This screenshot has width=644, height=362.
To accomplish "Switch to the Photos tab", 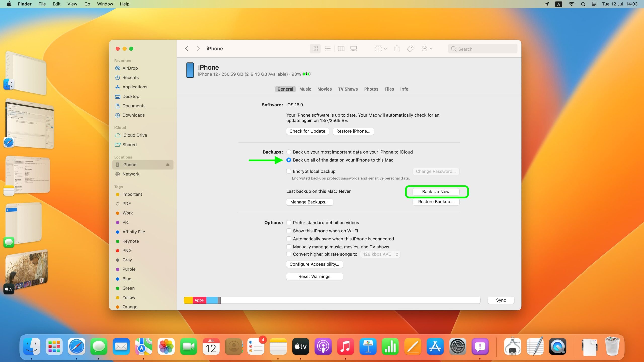I will click(x=371, y=89).
